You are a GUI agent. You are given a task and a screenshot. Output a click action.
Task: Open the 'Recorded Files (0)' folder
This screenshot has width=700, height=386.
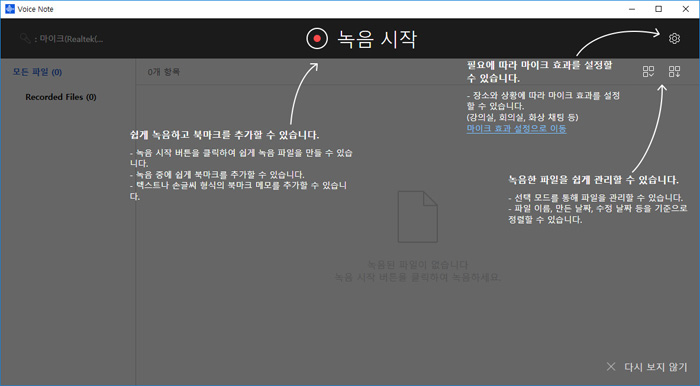[61, 97]
